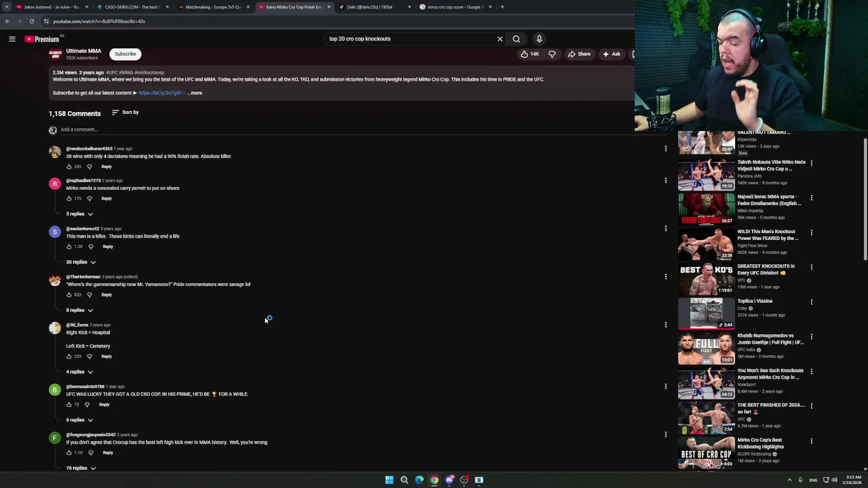Activate voice search microphone
Image resolution: width=868 pixels, height=488 pixels.
coord(539,39)
